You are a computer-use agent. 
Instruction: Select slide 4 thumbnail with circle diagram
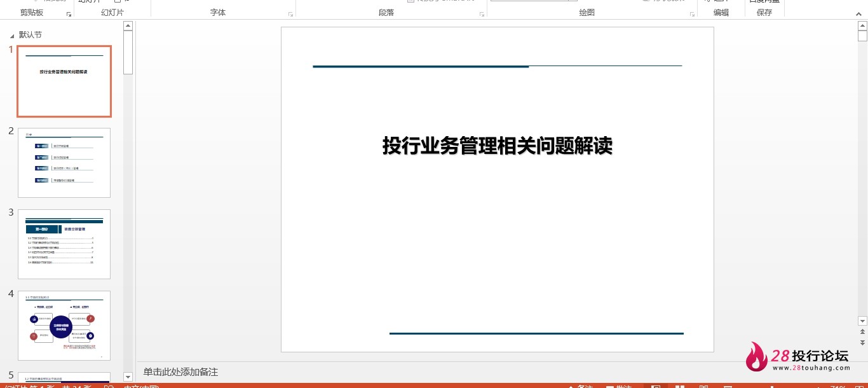(x=64, y=326)
